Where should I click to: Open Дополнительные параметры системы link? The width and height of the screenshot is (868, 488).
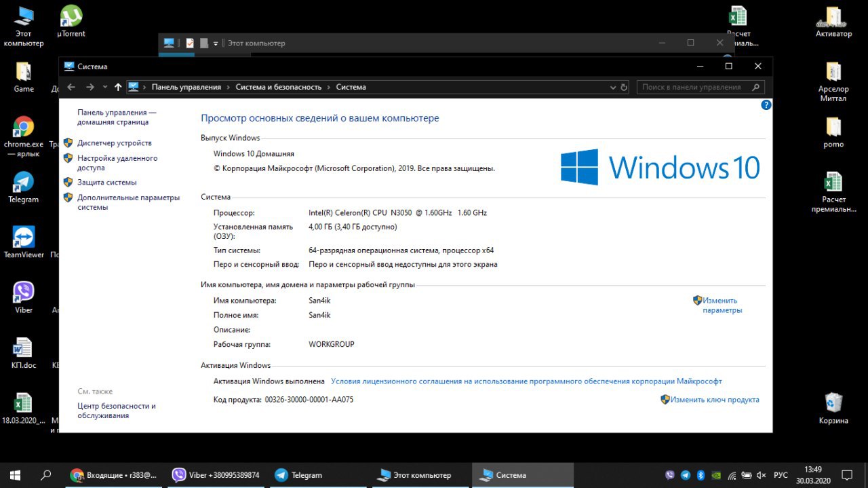(x=128, y=202)
